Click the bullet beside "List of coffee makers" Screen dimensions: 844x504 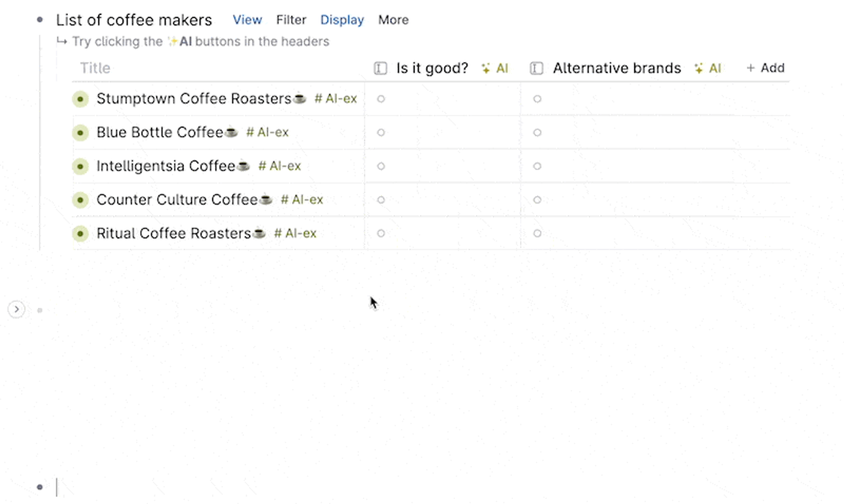(x=40, y=20)
